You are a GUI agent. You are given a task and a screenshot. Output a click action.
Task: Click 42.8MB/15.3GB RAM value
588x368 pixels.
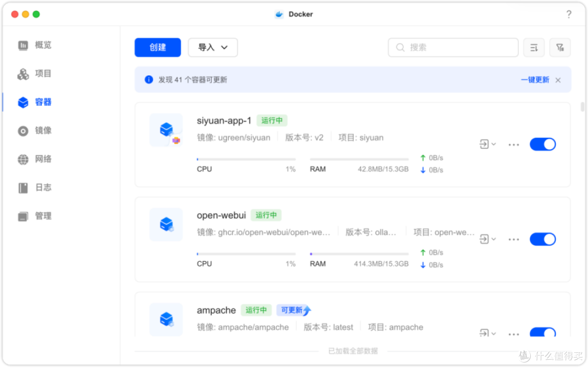click(383, 169)
